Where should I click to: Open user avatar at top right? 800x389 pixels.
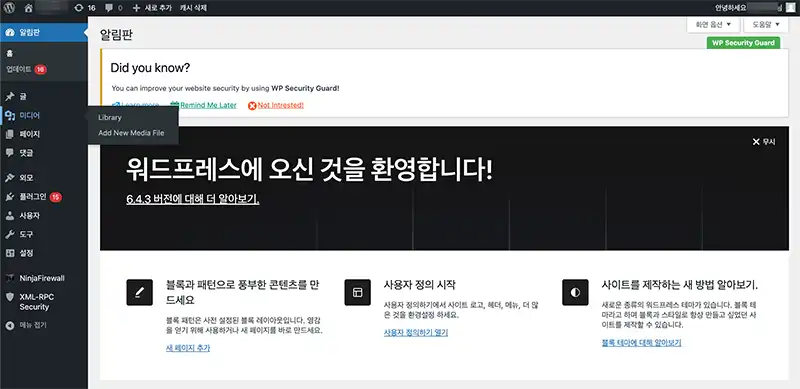pos(790,8)
